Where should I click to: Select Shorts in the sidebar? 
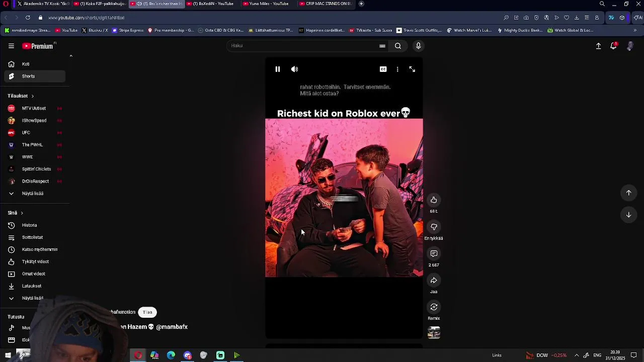[35, 76]
